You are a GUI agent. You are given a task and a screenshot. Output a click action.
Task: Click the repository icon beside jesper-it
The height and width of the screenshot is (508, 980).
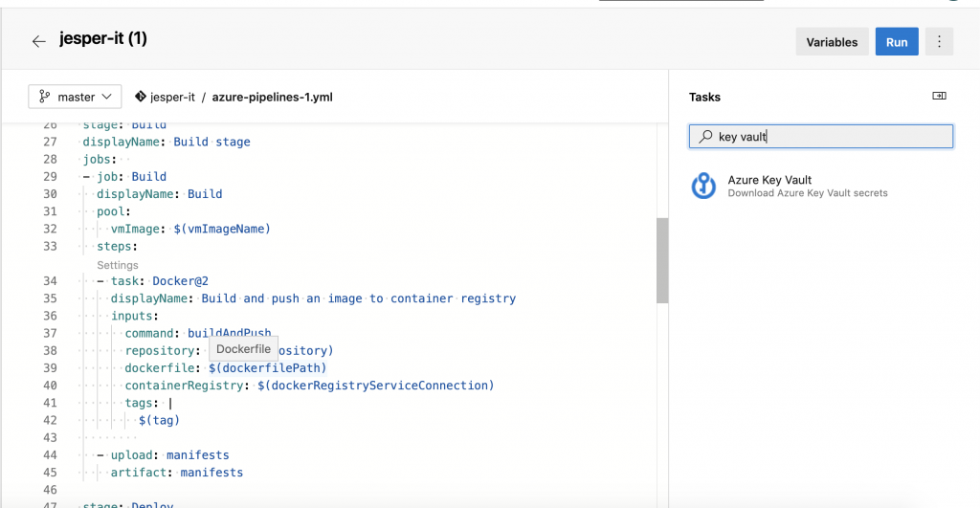coord(141,97)
